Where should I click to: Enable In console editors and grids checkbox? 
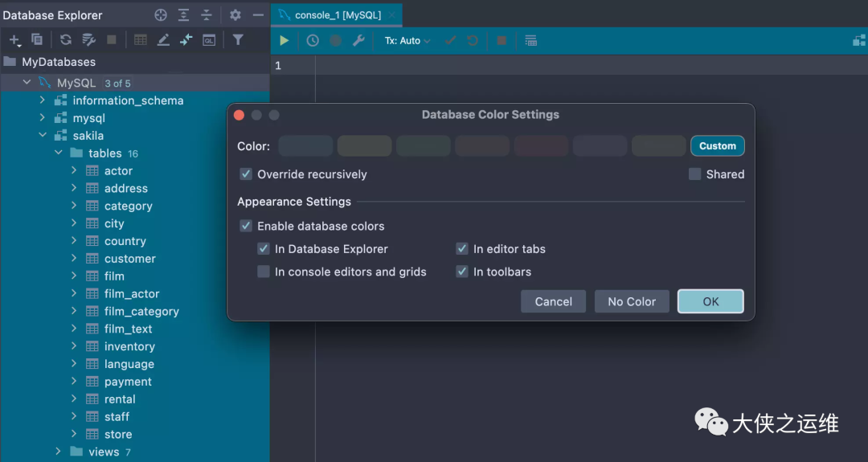264,272
